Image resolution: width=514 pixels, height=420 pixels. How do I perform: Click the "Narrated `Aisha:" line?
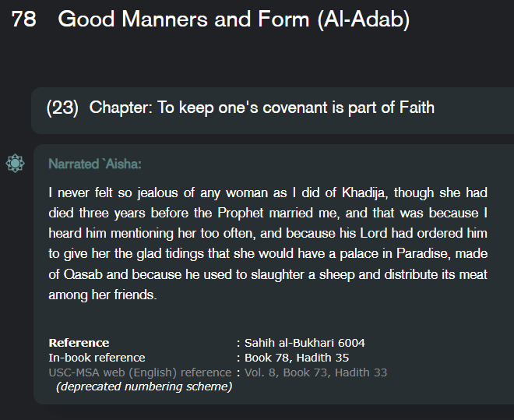tap(94, 164)
